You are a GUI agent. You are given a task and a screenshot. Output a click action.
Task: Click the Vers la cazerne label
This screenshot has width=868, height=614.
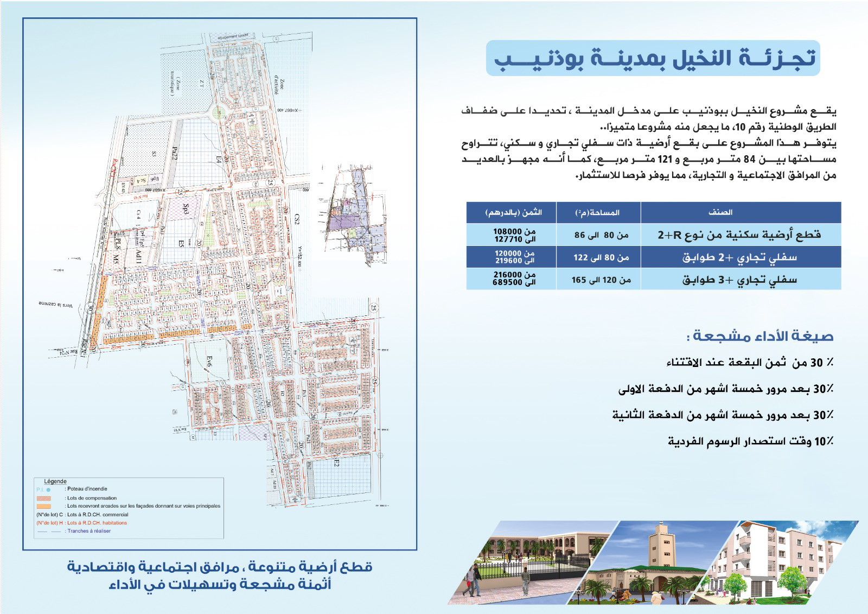(x=55, y=304)
